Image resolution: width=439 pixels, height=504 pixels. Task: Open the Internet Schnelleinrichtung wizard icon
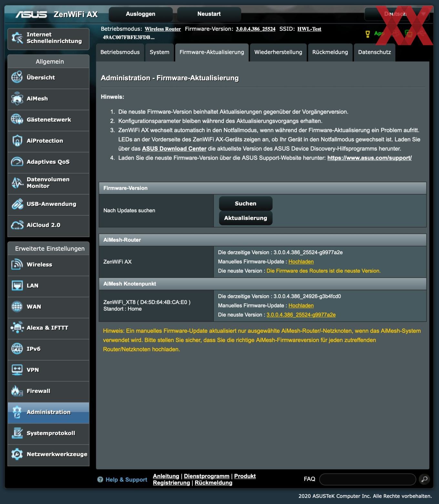[17, 38]
